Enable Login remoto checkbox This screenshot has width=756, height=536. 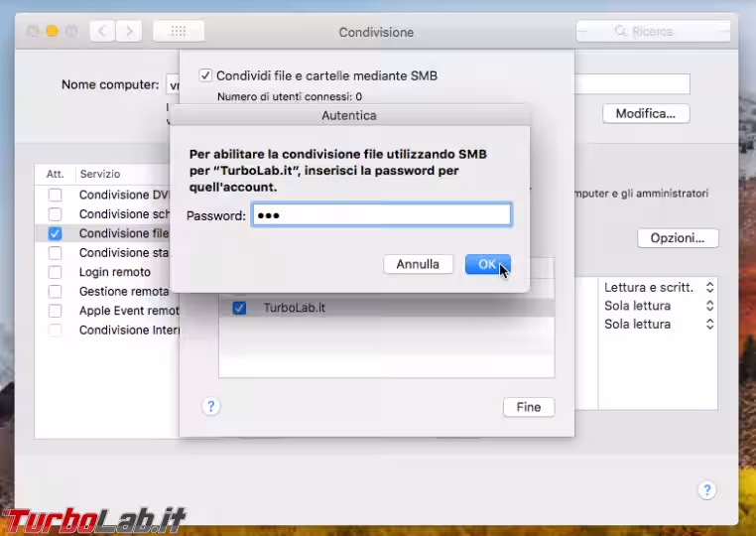click(x=55, y=272)
